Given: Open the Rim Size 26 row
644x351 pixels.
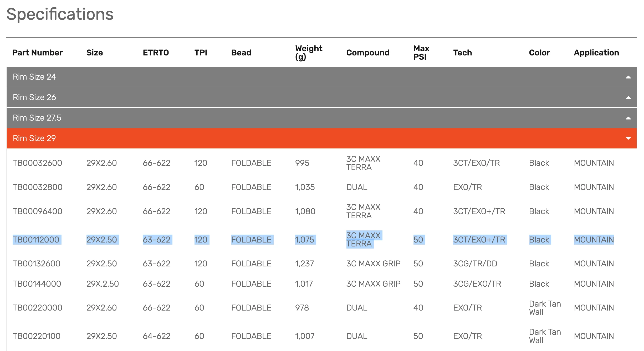Looking at the screenshot, I should click(34, 97).
